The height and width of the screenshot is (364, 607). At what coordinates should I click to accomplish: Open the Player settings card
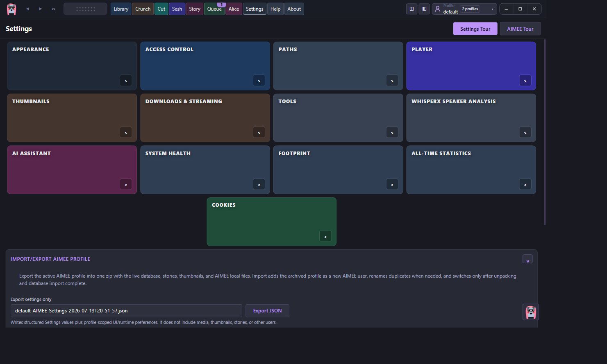click(471, 66)
